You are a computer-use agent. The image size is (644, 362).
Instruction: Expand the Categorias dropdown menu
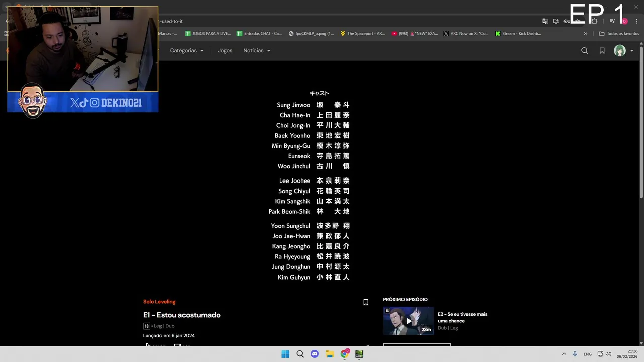click(187, 51)
